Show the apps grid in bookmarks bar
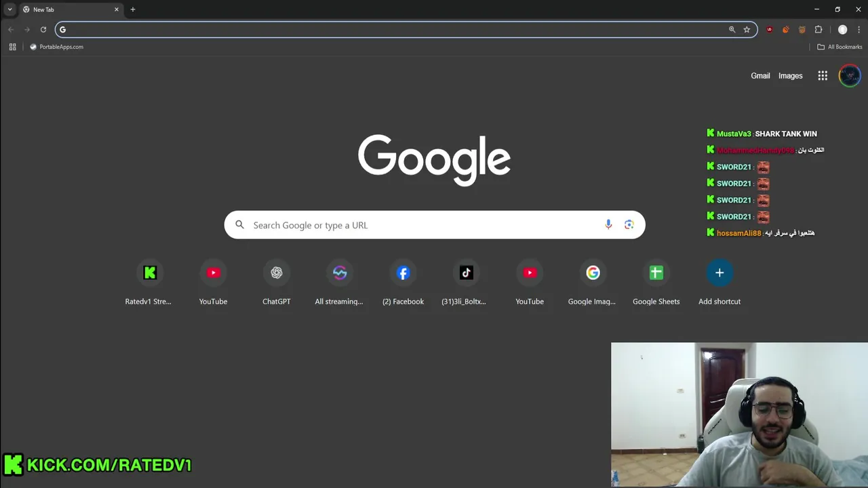 coord(12,47)
